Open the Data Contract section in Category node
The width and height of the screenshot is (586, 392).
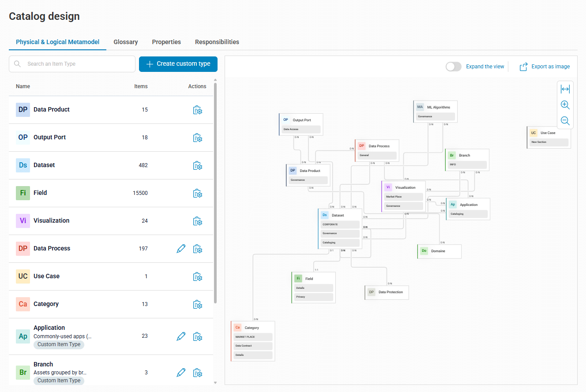click(x=252, y=346)
